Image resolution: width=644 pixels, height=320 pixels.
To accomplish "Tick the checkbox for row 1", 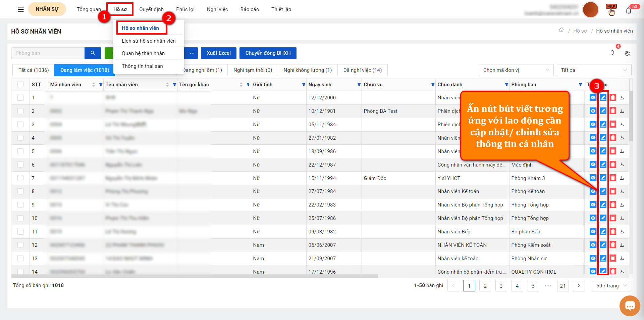I will 20,98.
